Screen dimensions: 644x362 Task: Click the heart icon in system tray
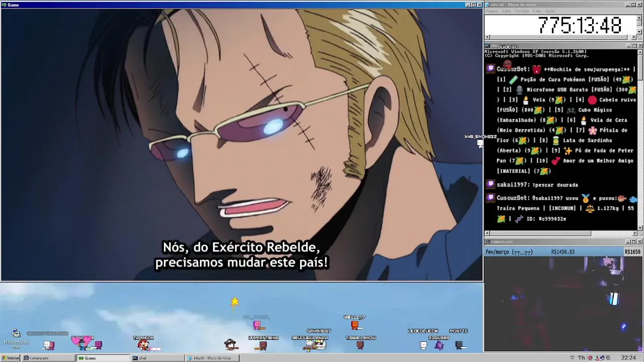(572, 358)
